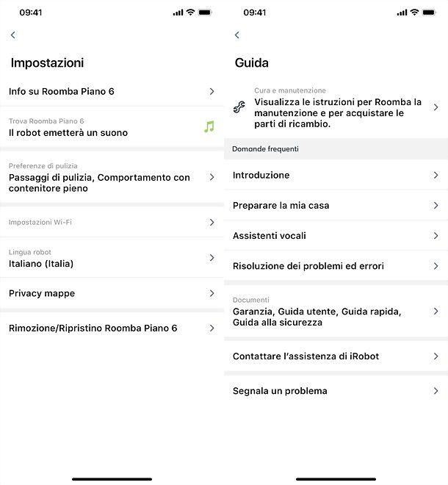
Task: Expand Privacy mappe chevron
Action: tap(212, 293)
